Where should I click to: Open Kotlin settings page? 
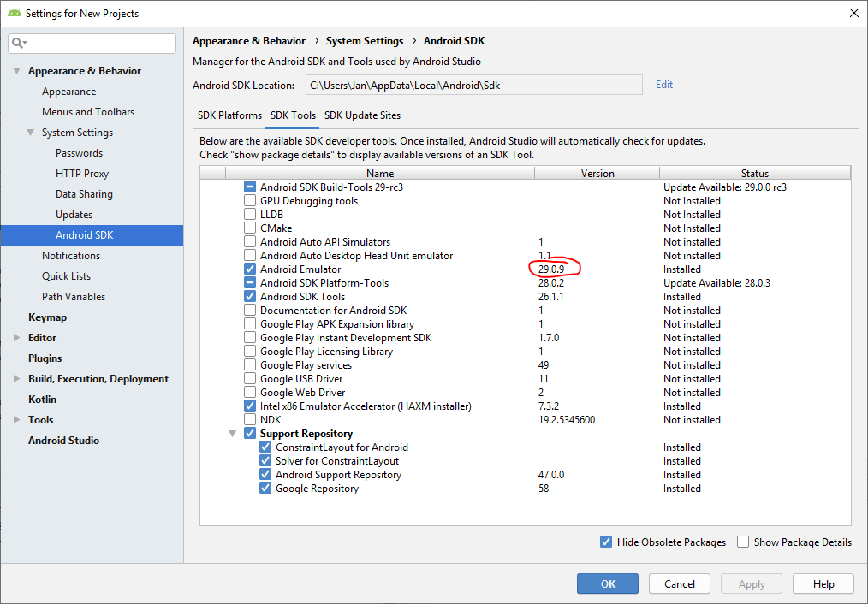click(42, 400)
